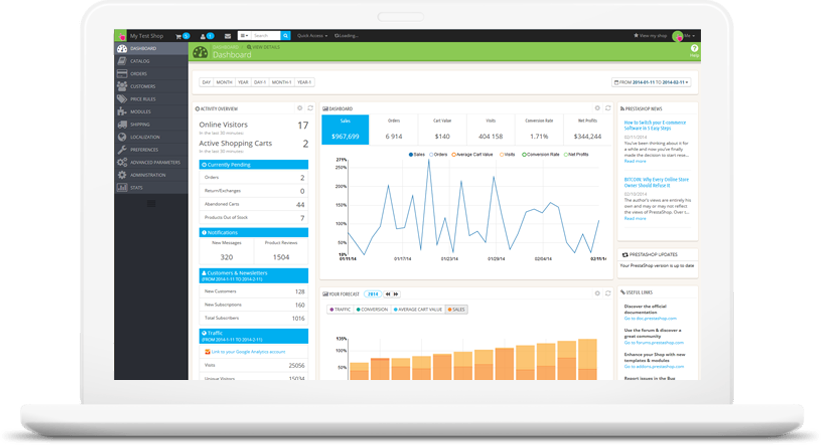Image resolution: width=821 pixels, height=445 pixels.
Task: Expand the date range picker dropdown
Action: [x=652, y=82]
